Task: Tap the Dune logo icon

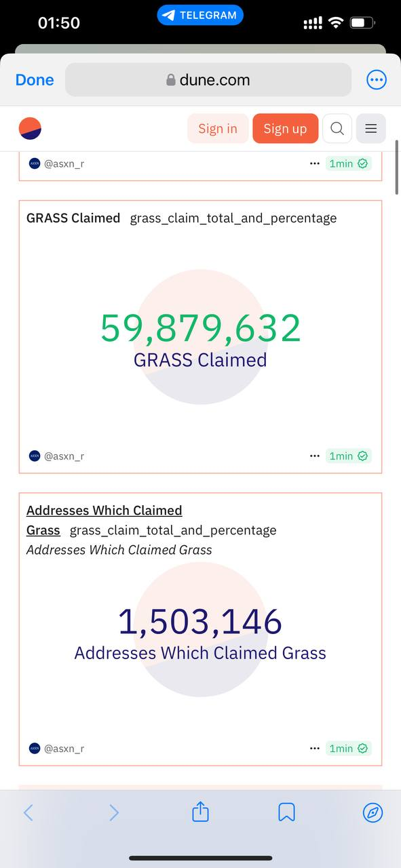Action: pyautogui.click(x=30, y=128)
